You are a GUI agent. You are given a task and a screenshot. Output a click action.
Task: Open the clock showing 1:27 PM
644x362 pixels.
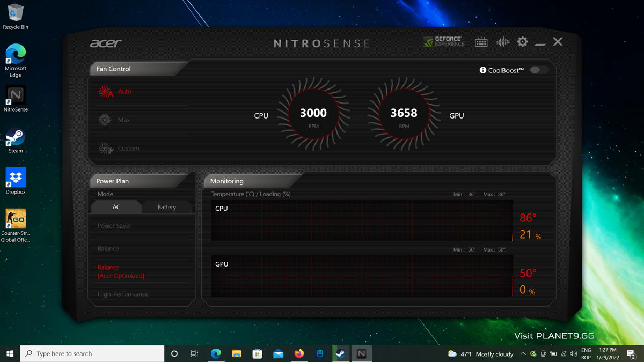[608, 353]
